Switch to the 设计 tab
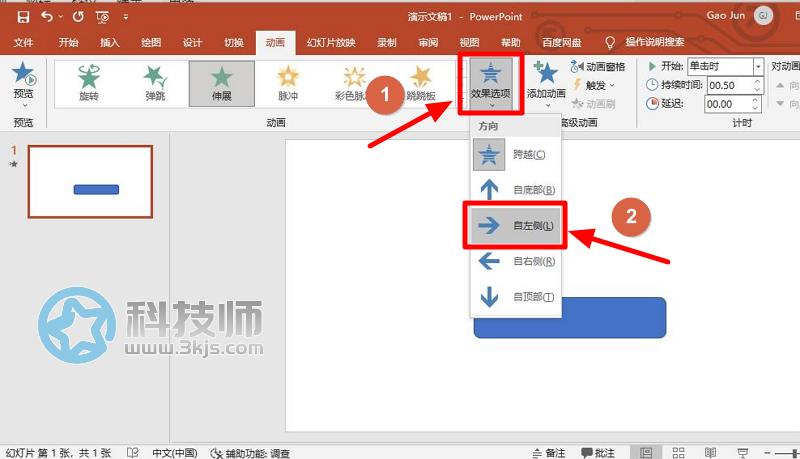The width and height of the screenshot is (800, 459). pyautogui.click(x=192, y=42)
